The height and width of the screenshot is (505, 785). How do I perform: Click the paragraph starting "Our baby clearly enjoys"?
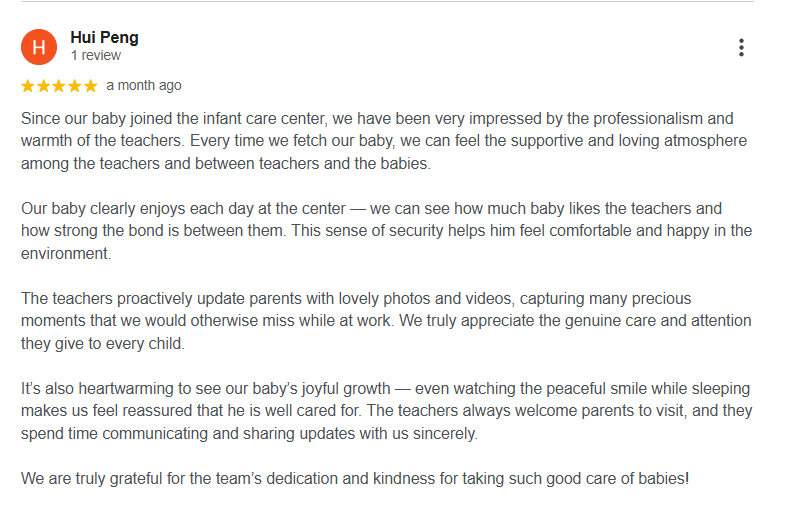point(380,231)
